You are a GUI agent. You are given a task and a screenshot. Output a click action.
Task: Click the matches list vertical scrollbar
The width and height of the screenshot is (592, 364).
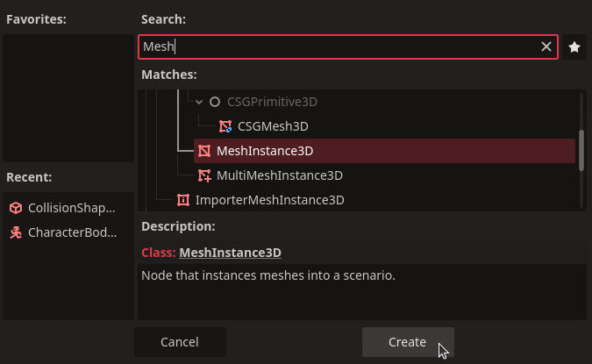[581, 150]
